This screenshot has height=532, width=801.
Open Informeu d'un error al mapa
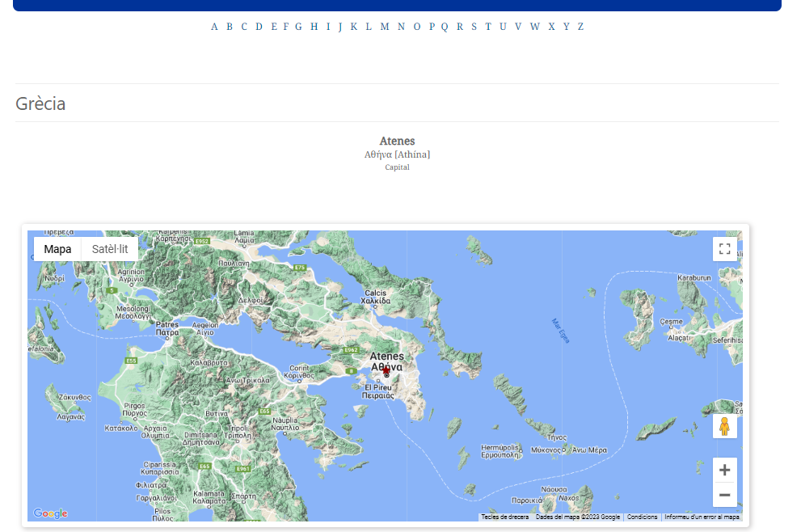point(700,517)
